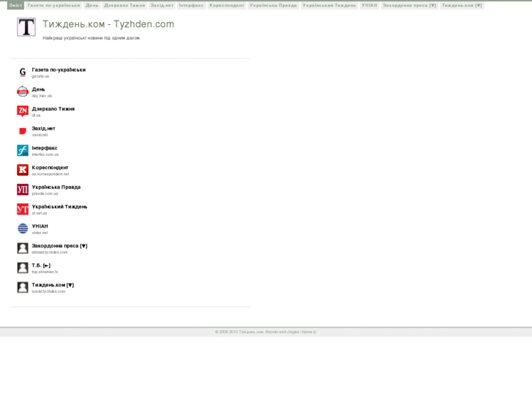Open the Інтерфакс list link
This screenshot has width=532, height=399.
[x=45, y=148]
